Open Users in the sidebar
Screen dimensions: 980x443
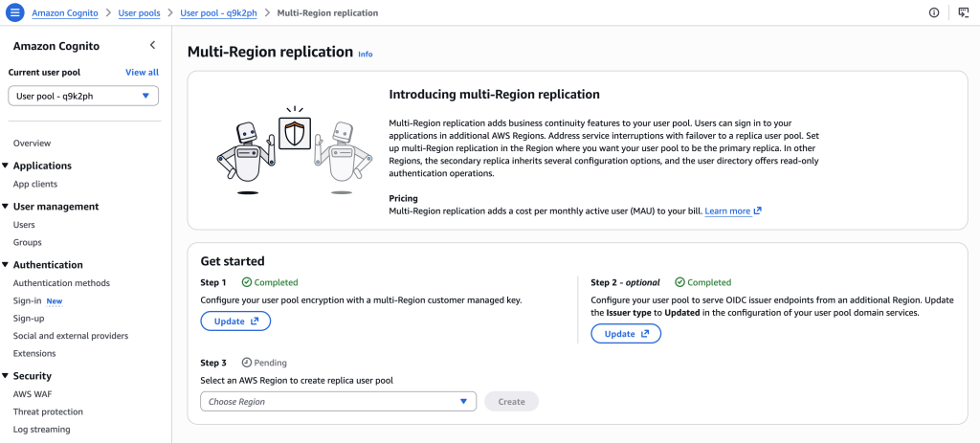[x=24, y=224]
